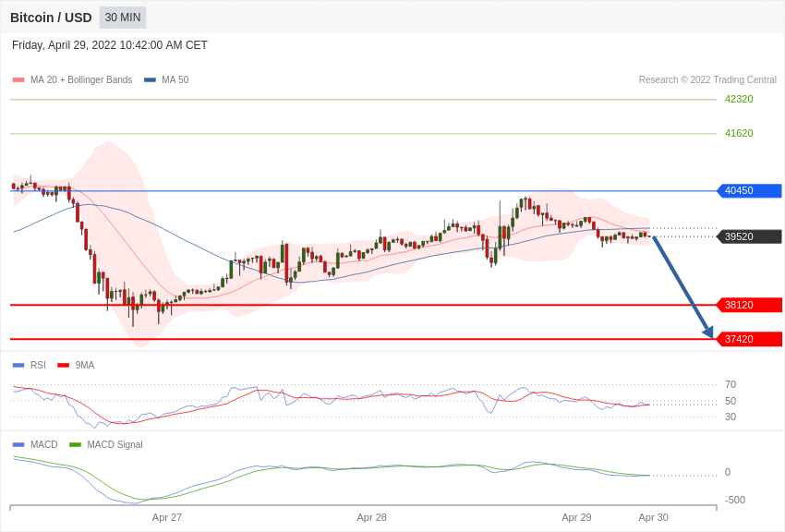Click the Research © 2022 Trading Central text
This screenshot has height=532, width=785.
coord(707,79)
